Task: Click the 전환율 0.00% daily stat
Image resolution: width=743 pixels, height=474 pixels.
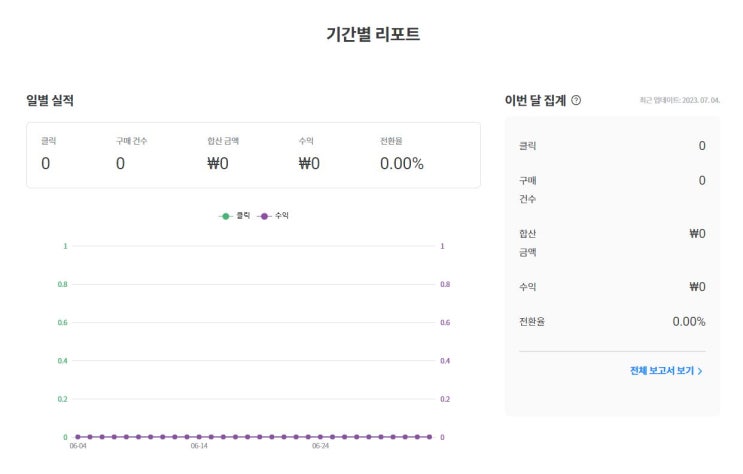Action: coord(401,163)
